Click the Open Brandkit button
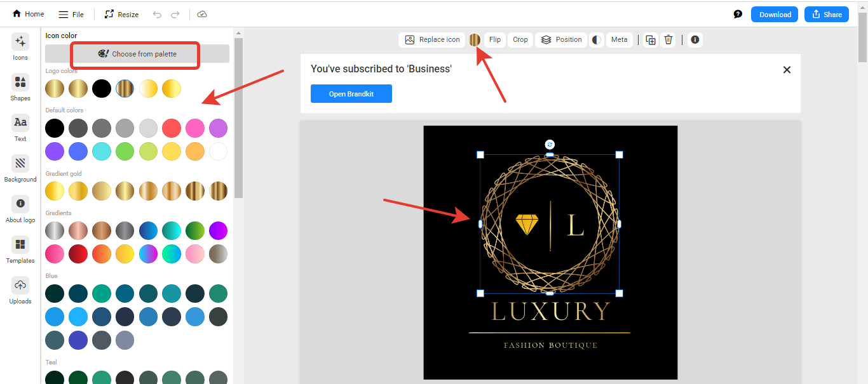 351,94
